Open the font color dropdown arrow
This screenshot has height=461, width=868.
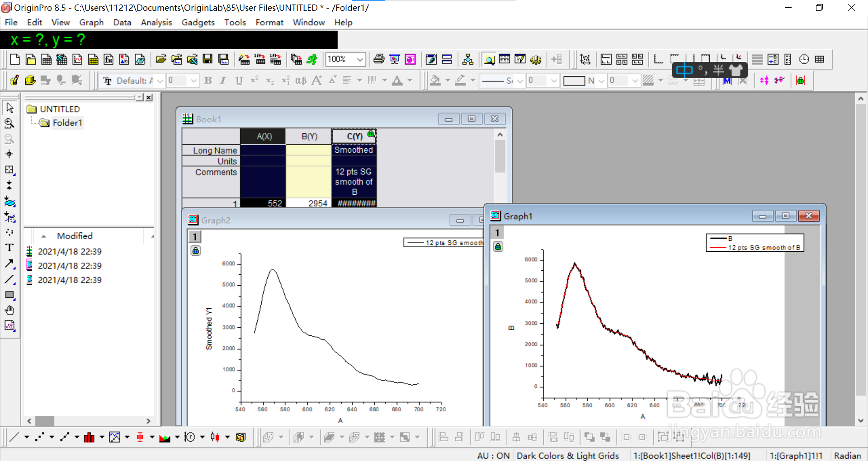pyautogui.click(x=410, y=80)
